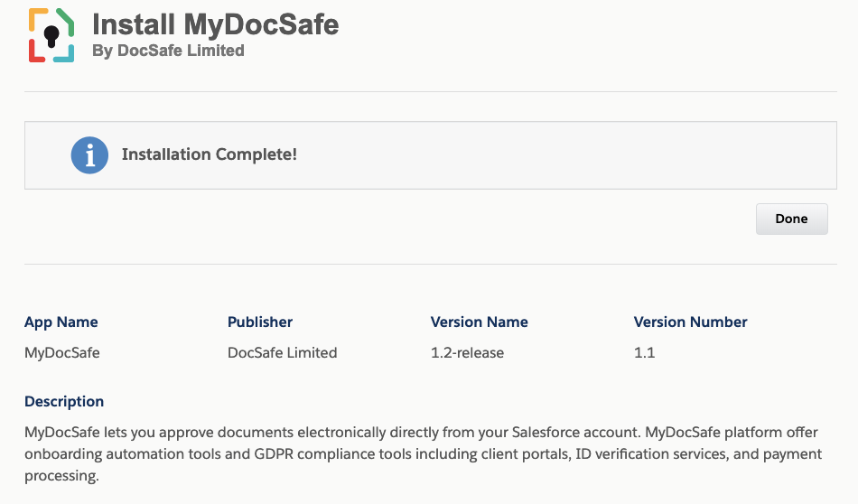Click the Installation Complete notification banner
The height and width of the screenshot is (504, 858).
pyautogui.click(x=431, y=155)
